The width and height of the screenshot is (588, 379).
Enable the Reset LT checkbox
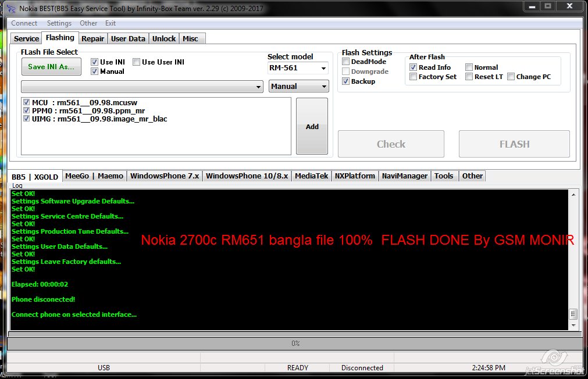point(469,77)
